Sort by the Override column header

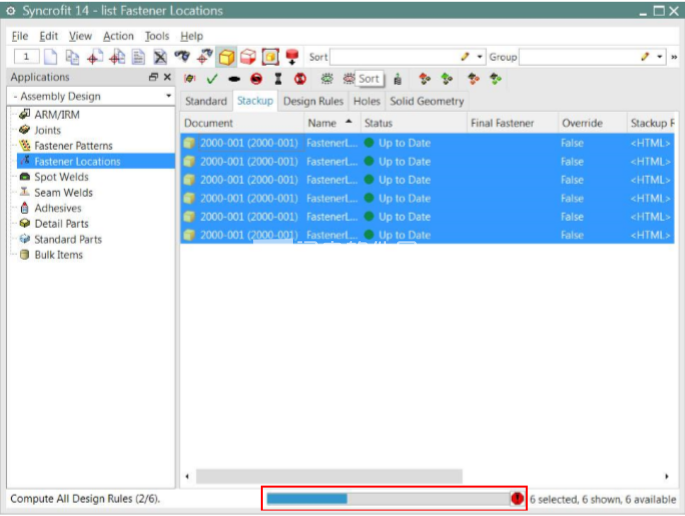(x=592, y=123)
